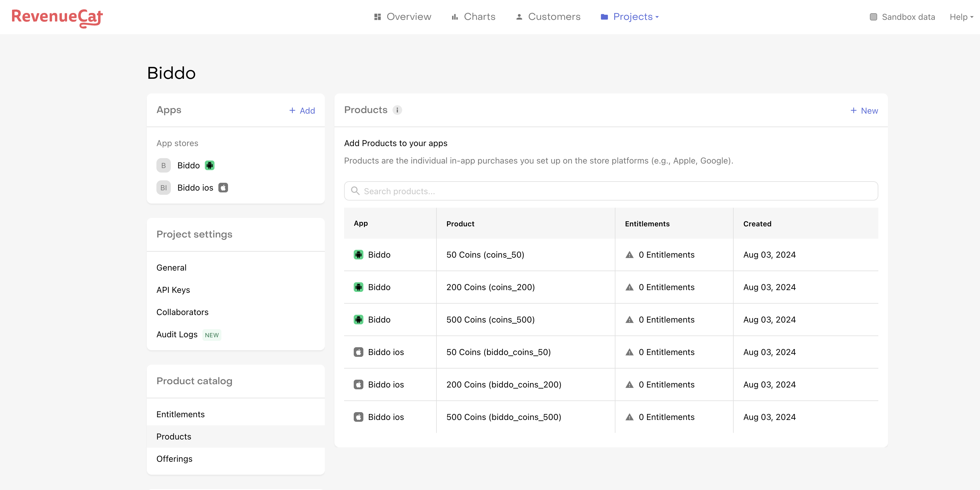Click Android icon in 200 Coins (coins_200) row
Viewport: 980px width, 490px height.
tap(358, 287)
